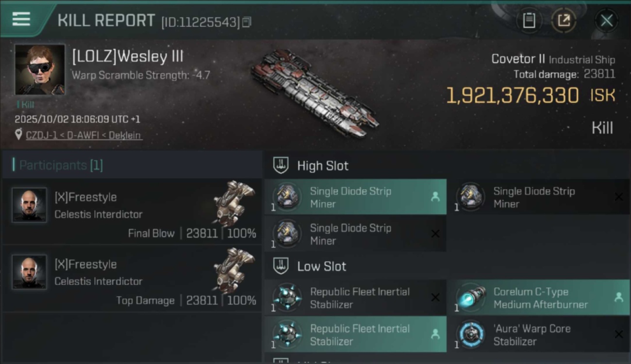631x364 pixels.
Task: Close the kill report window
Action: click(606, 20)
